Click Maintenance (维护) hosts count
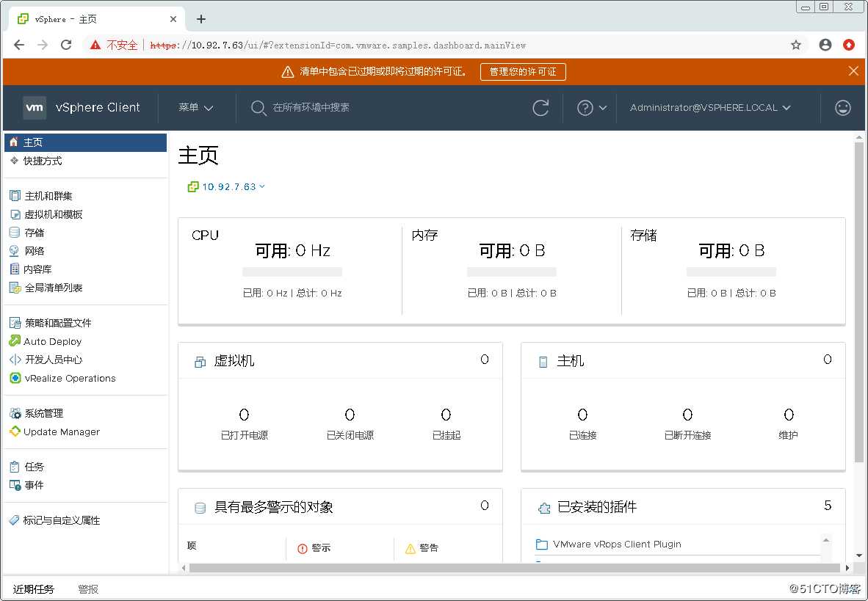The height and width of the screenshot is (601, 868). point(789,415)
